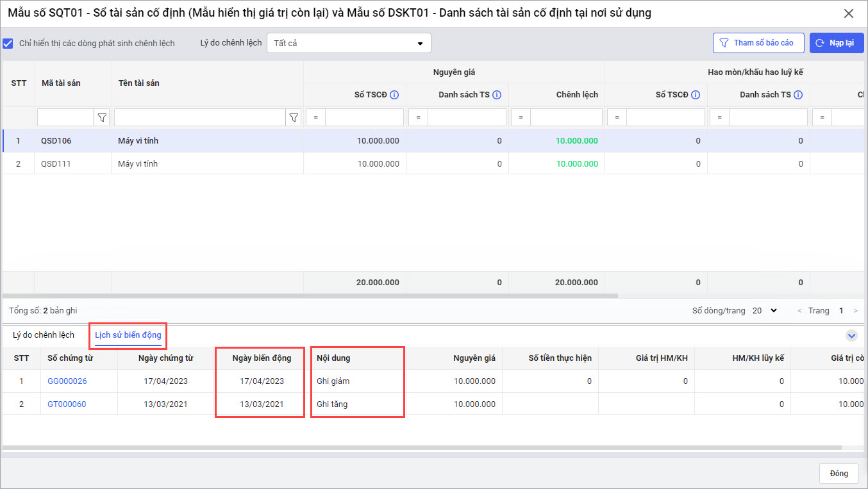Switch to the Lý do chênh lệch tab
868x489 pixels.
click(x=44, y=335)
